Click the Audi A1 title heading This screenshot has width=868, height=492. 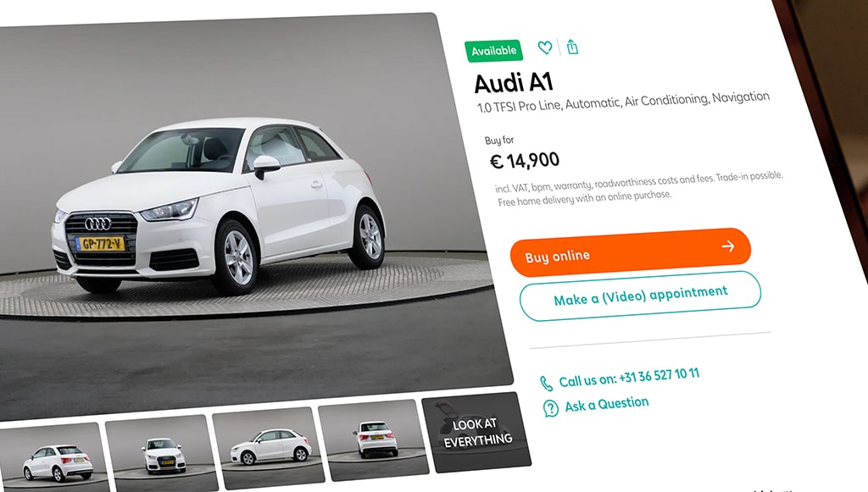514,83
